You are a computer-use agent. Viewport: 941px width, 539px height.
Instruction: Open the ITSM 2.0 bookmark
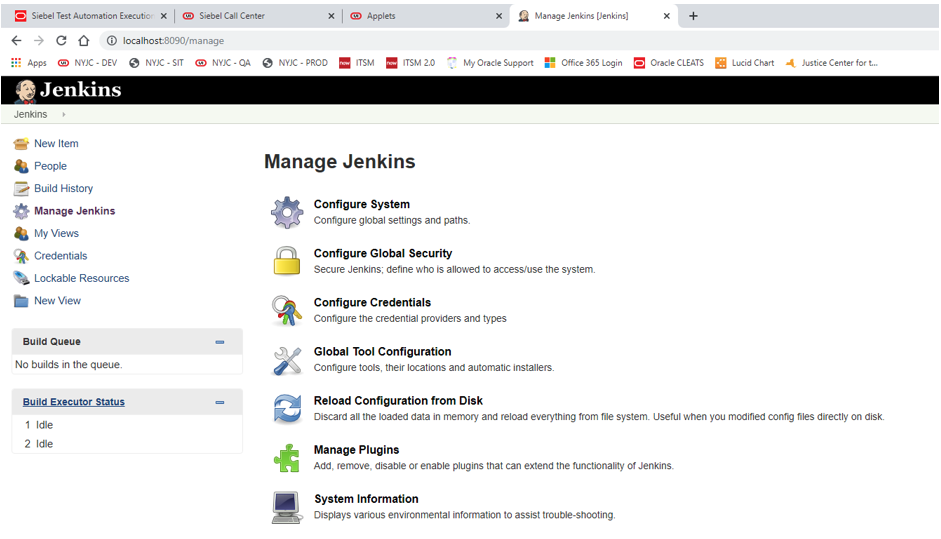click(410, 62)
